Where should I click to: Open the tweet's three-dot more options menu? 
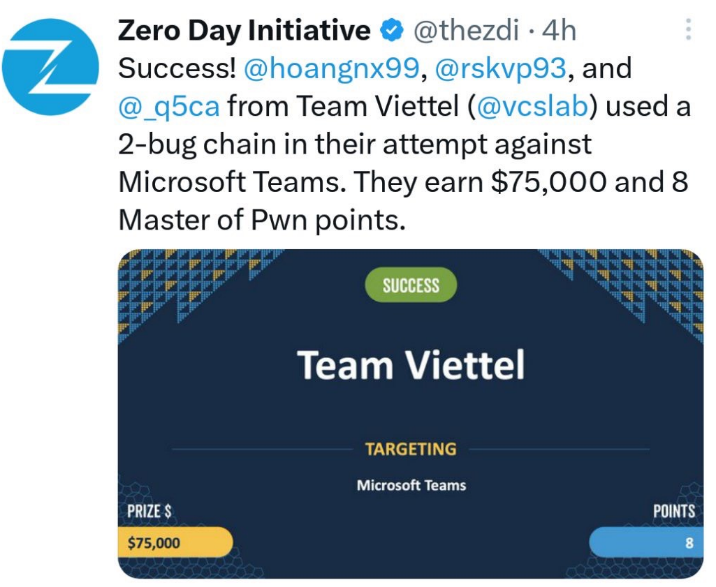pyautogui.click(x=688, y=31)
